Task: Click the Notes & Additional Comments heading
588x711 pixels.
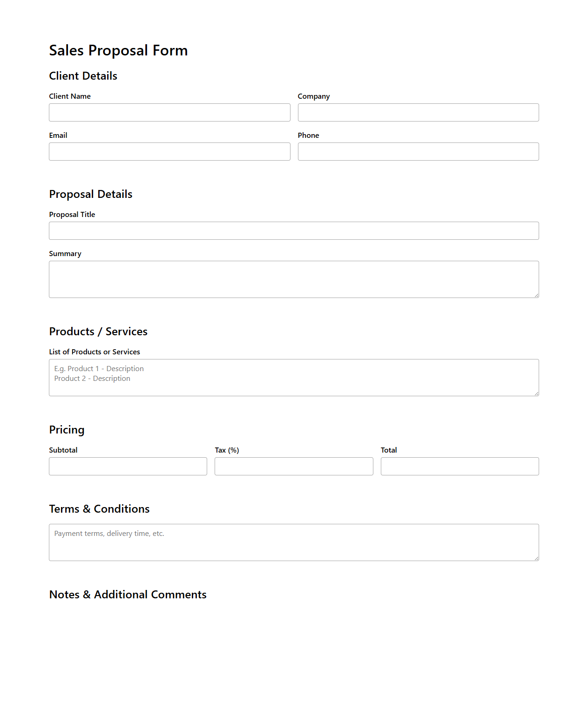Action: click(128, 595)
